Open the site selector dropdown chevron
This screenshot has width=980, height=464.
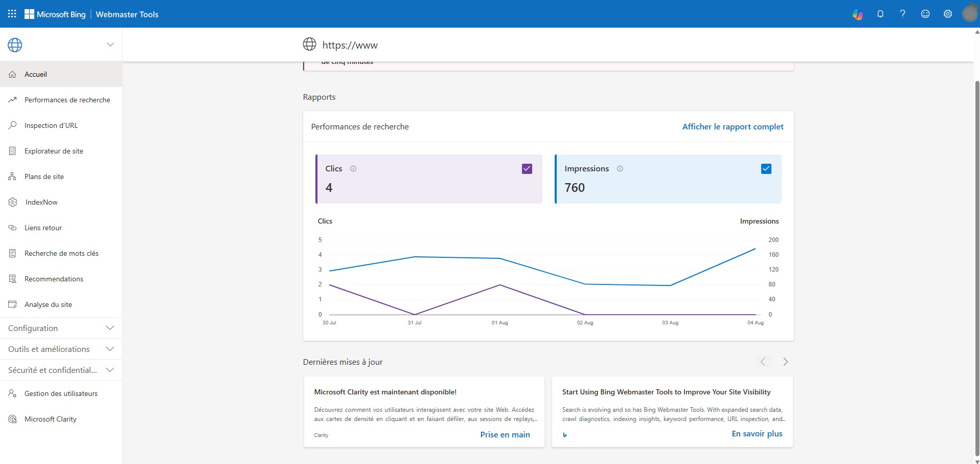point(110,45)
